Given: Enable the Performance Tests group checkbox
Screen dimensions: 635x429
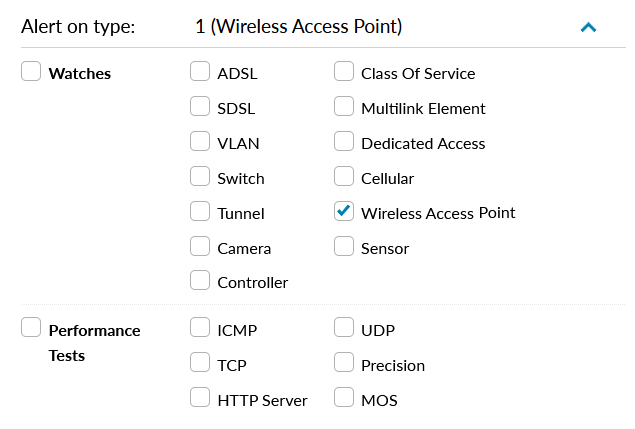Looking at the screenshot, I should pos(31,329).
